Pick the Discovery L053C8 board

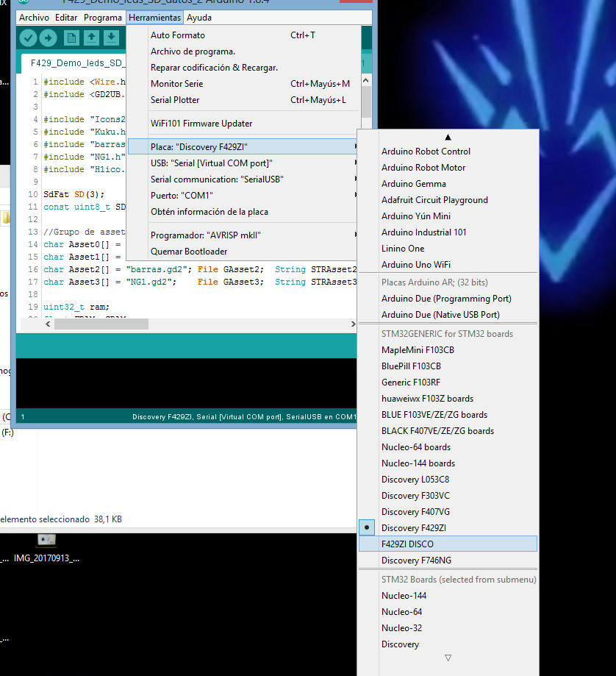click(x=448, y=480)
